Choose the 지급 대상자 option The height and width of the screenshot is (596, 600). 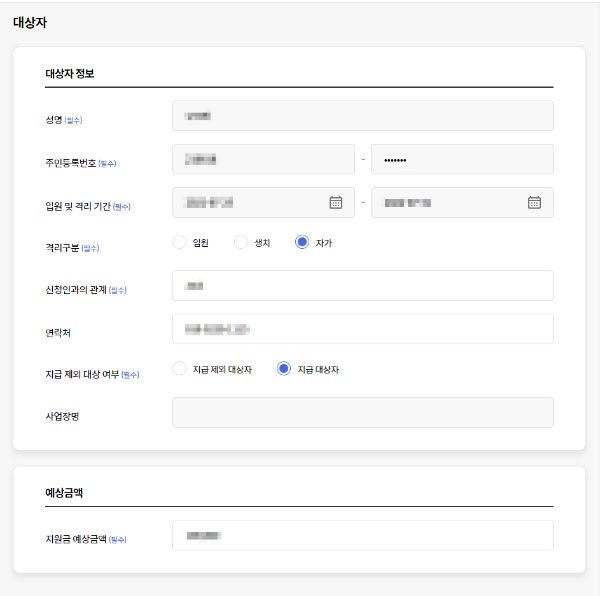[284, 369]
